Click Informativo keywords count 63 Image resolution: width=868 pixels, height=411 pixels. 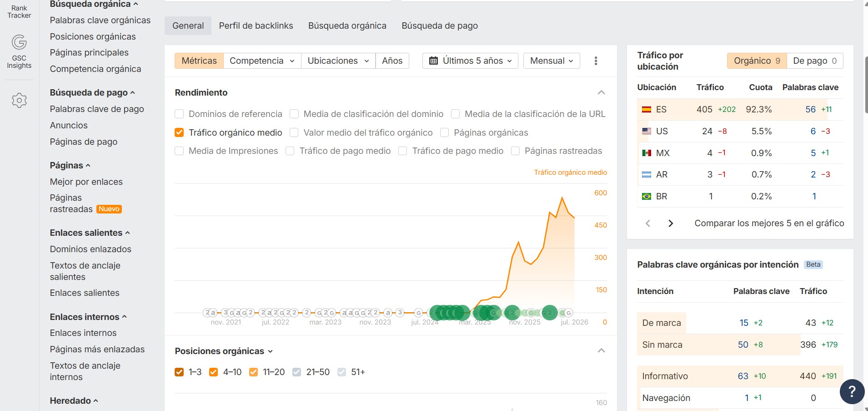point(743,376)
